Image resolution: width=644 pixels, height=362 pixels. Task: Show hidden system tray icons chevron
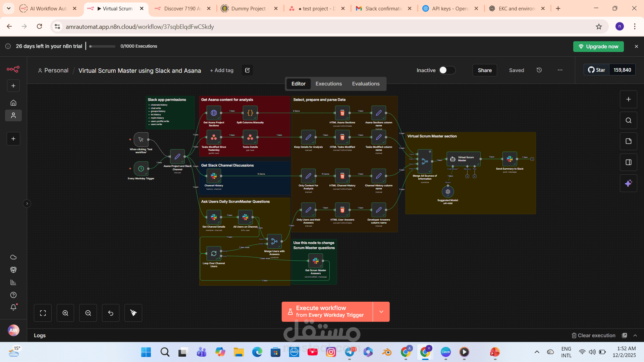coord(537,352)
